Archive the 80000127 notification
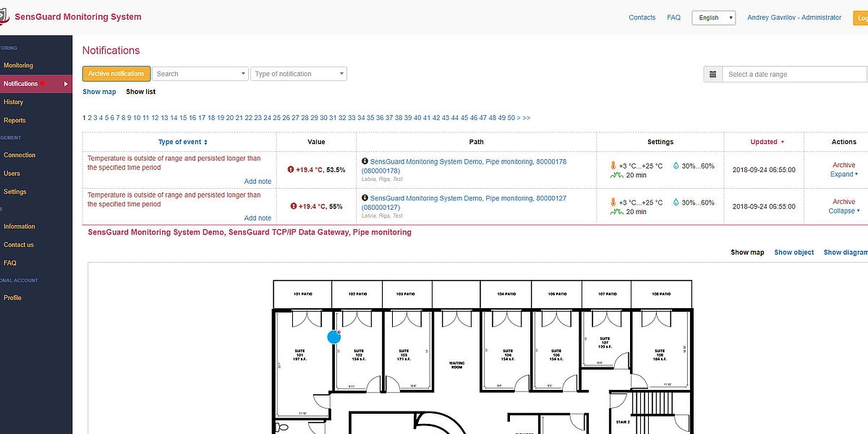Image resolution: width=868 pixels, height=434 pixels. [843, 202]
